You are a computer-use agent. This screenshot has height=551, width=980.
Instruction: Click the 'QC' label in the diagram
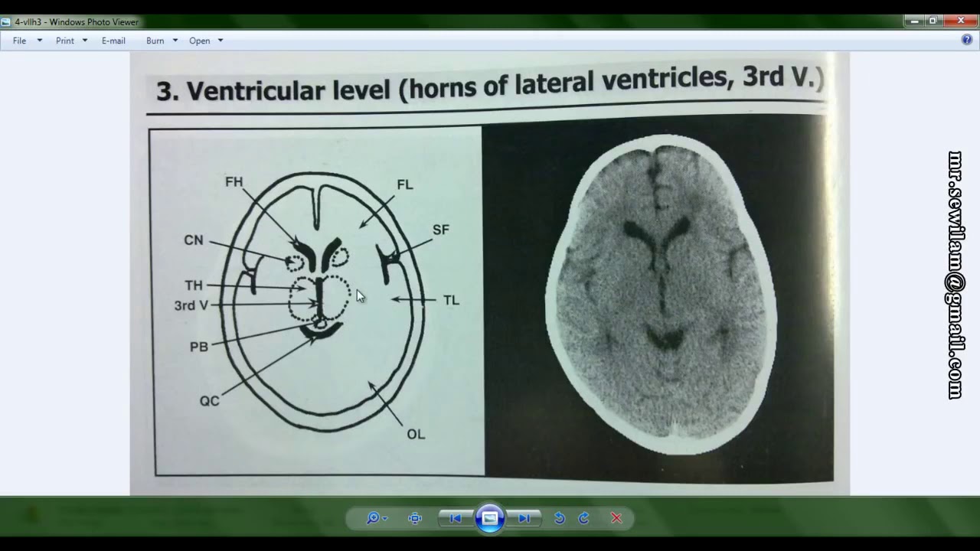click(x=209, y=401)
